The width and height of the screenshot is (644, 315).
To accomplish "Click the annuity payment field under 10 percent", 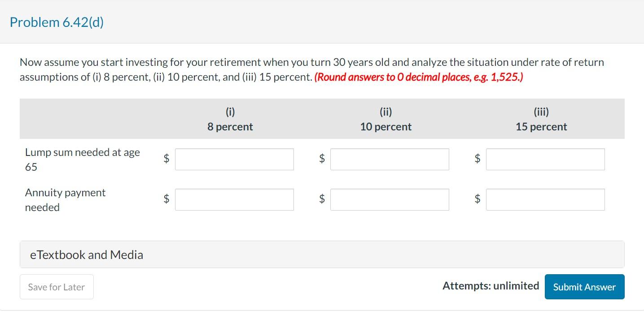I will pyautogui.click(x=389, y=199).
